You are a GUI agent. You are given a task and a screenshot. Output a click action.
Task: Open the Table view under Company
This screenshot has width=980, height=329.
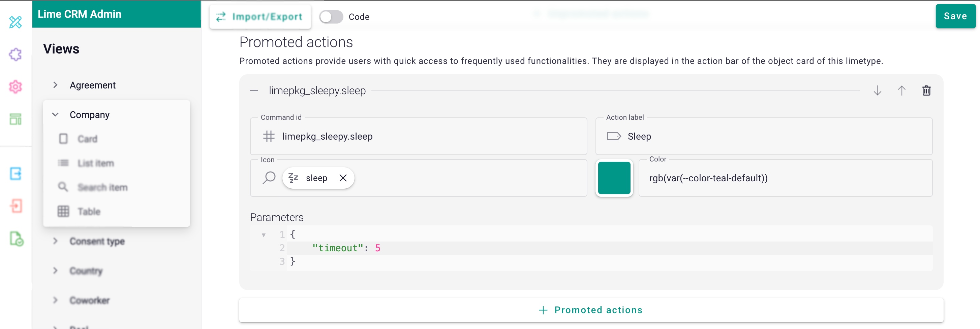(x=89, y=211)
